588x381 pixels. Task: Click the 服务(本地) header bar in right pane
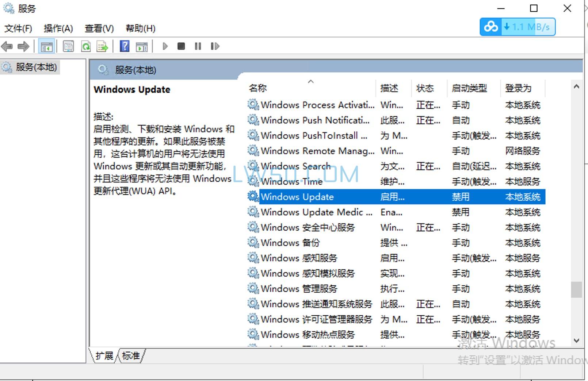click(336, 69)
